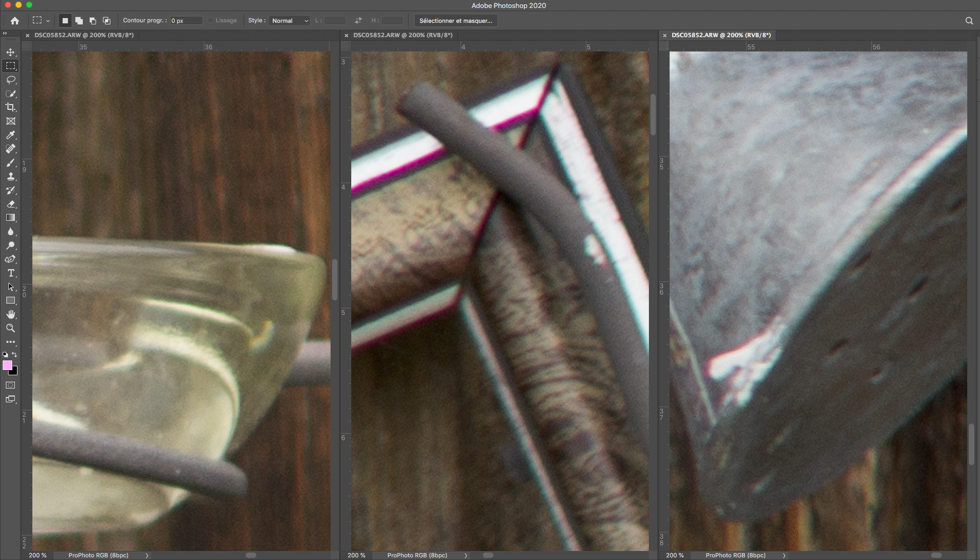The image size is (980, 560).
Task: Go to the Home screen icon
Action: (x=15, y=21)
